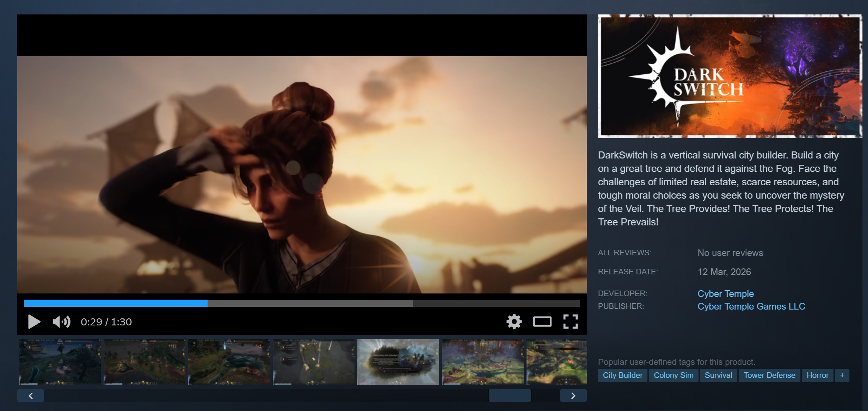Visit Cyber Temple developer page
868x411 pixels.
(x=725, y=293)
